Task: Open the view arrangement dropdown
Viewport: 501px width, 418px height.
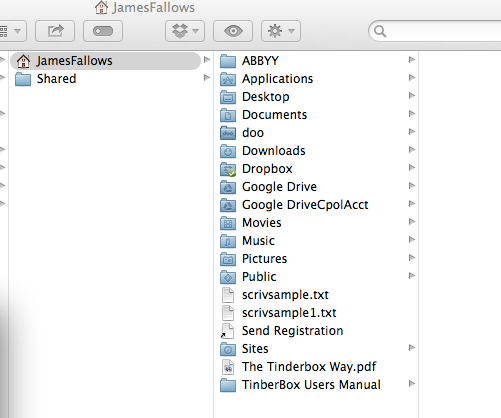Action: pos(13,31)
